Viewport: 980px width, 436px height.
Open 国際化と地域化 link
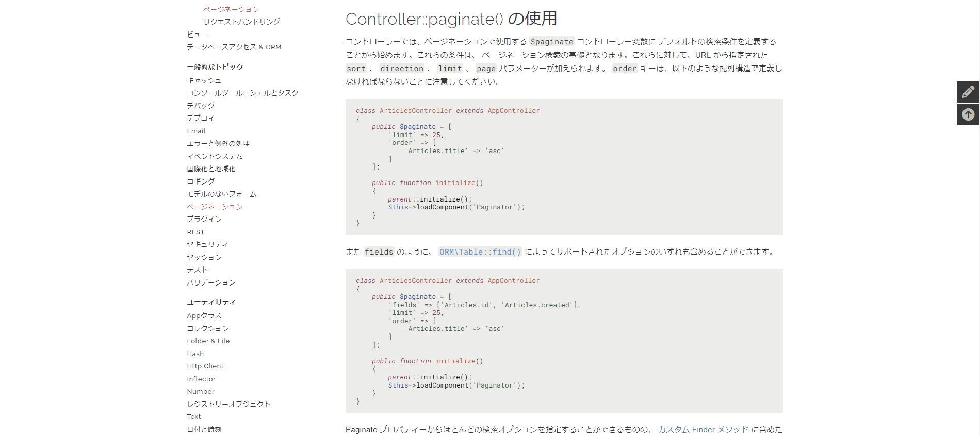point(211,169)
